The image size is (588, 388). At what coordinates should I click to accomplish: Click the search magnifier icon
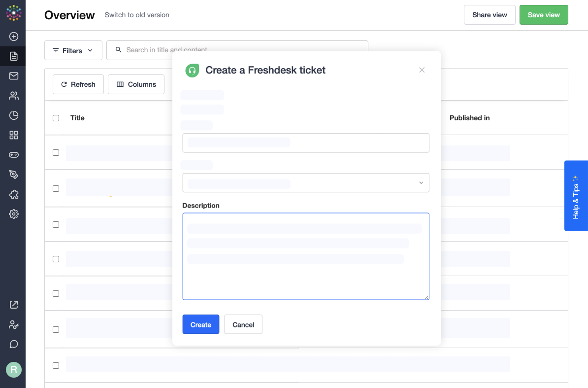point(119,50)
